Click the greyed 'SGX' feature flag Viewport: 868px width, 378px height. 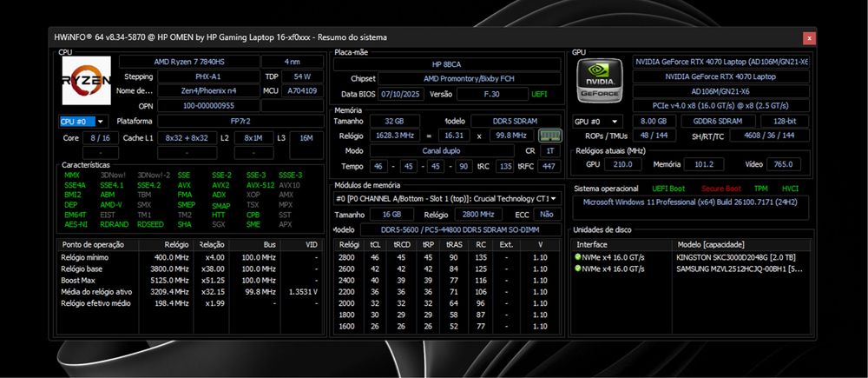(x=219, y=224)
